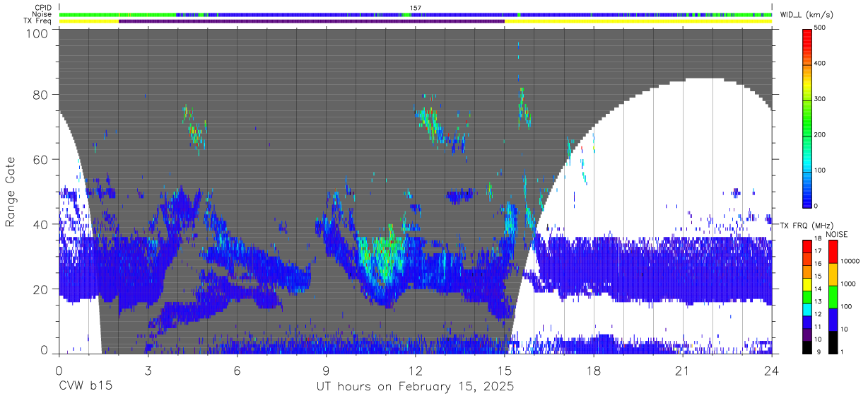The image size is (868, 401).
Task: Click the noise indicator strip above plot
Action: click(x=416, y=14)
